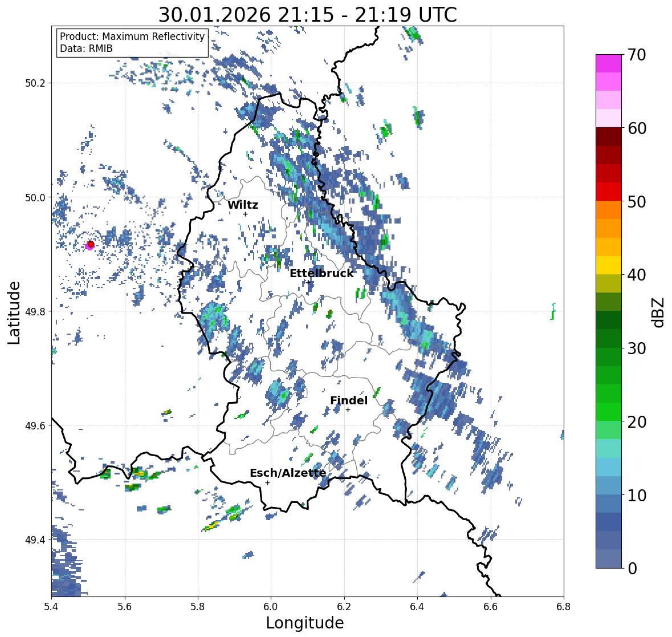Click the plus marker below the Wiltz label

point(245,214)
